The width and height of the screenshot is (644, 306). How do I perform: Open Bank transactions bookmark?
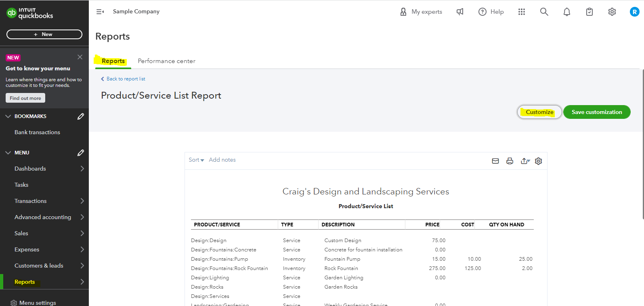(37, 132)
